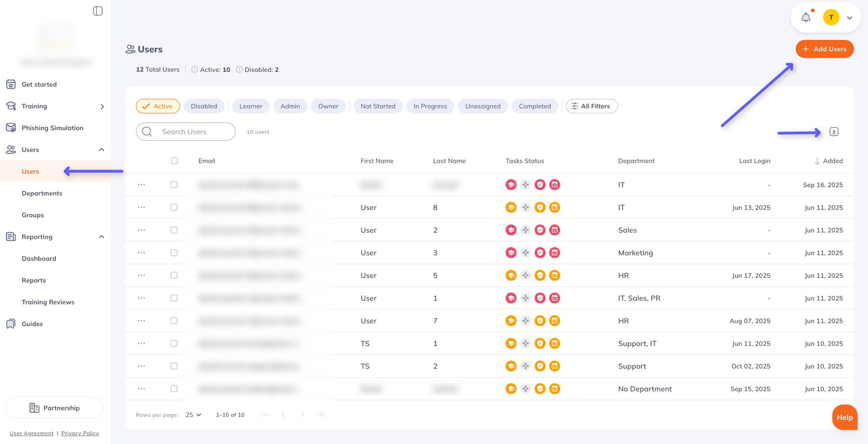Viewport: 868px width, 444px height.
Task: Click the Guides bookmark icon
Action: [11, 324]
